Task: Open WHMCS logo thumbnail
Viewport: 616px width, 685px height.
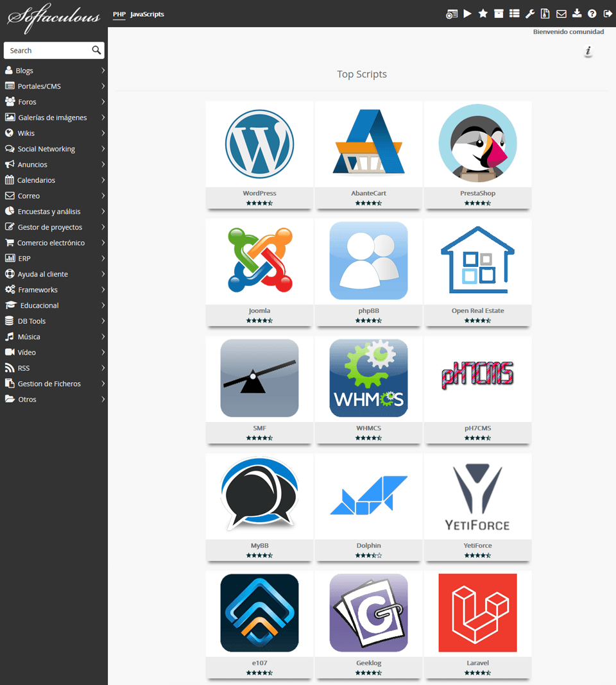Action: pyautogui.click(x=368, y=378)
